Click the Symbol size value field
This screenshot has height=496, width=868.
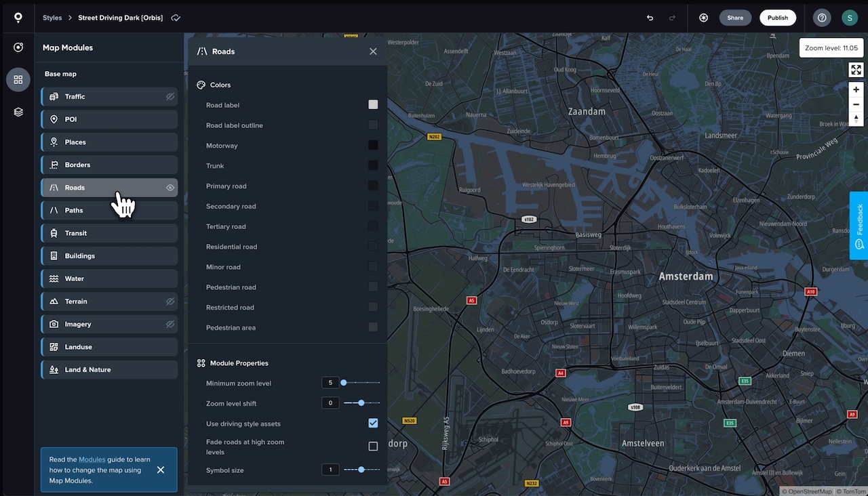[x=330, y=470]
